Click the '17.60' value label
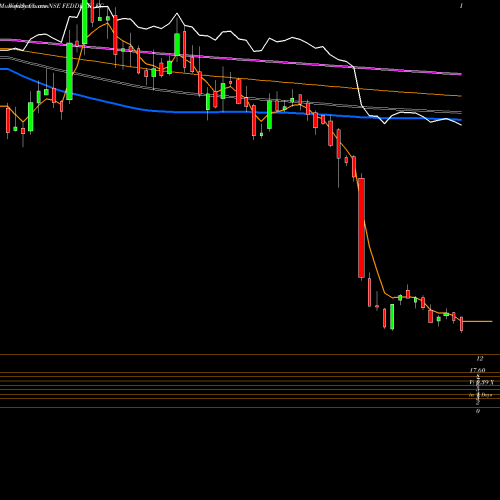 [x=477, y=370]
